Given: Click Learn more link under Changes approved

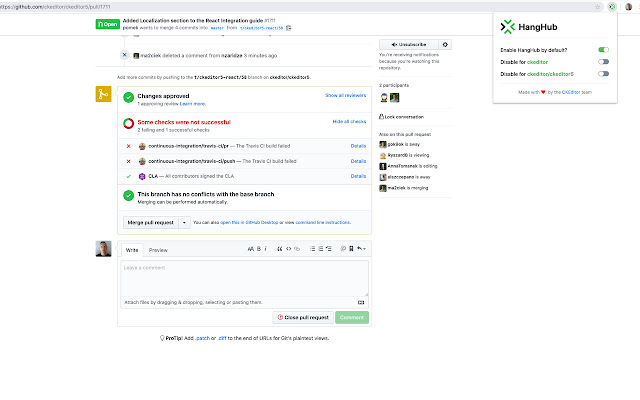Looking at the screenshot, I should (193, 104).
